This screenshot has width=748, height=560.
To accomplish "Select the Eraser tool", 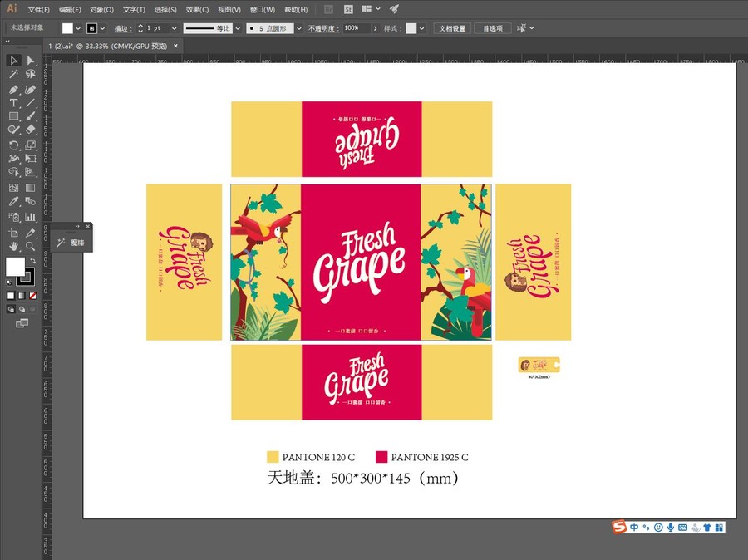I will [x=31, y=130].
